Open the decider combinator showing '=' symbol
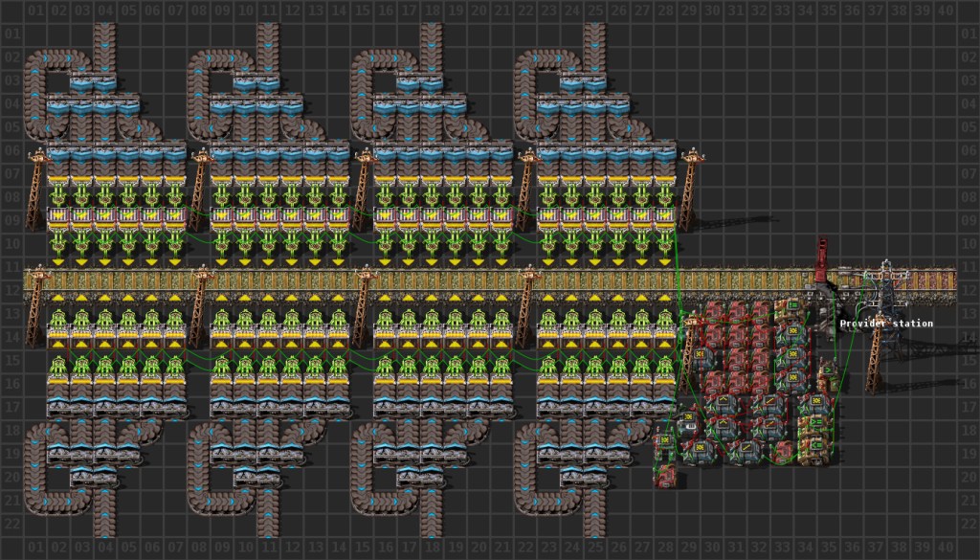The width and height of the screenshot is (980, 560). (x=791, y=310)
